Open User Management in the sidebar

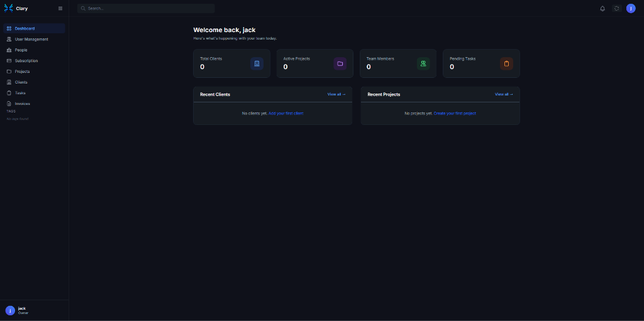(x=31, y=39)
